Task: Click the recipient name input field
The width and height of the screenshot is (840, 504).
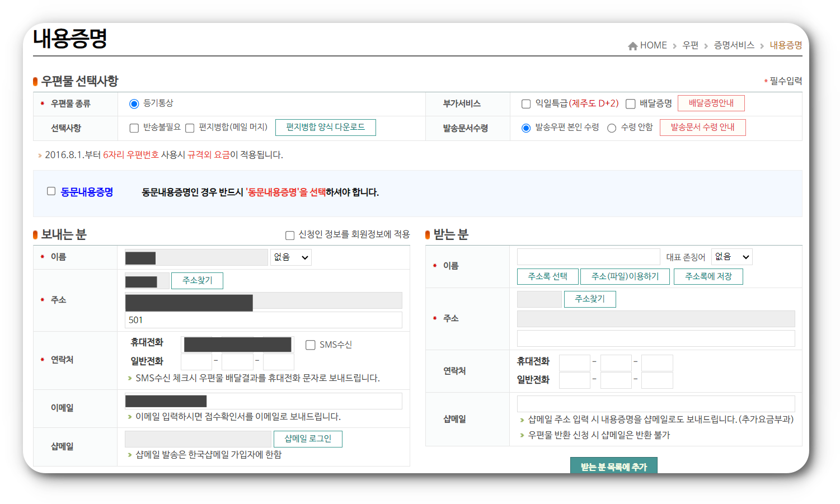Action: tap(588, 256)
